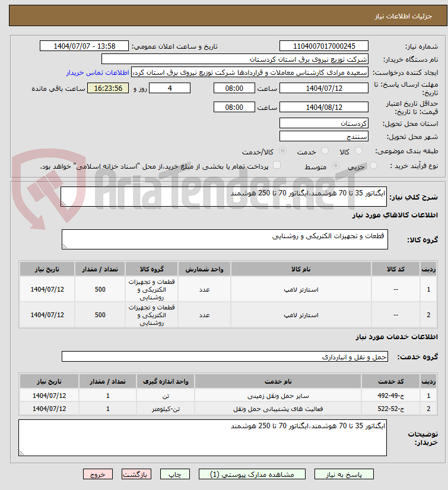Click the جزئیات اطلاعات نیاز page header
Screen dimensions: 448x490
point(403,16)
